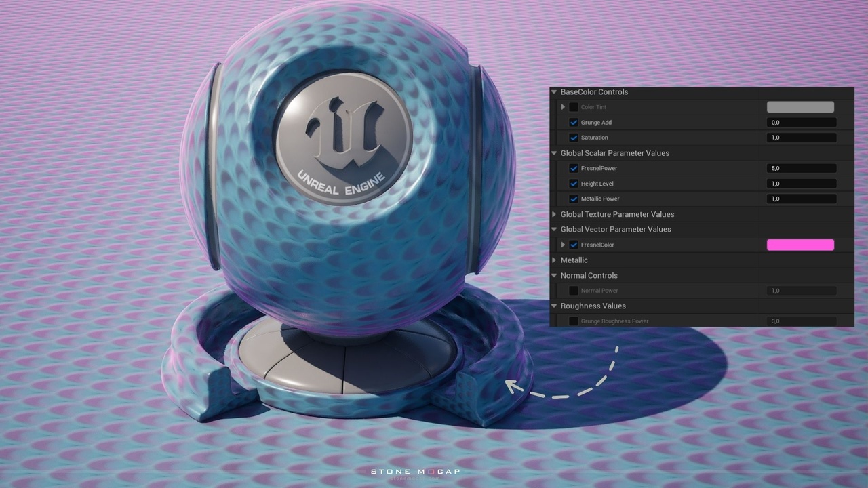Select the Saturation label text
Viewport: 868px width, 488px height.
(x=595, y=138)
